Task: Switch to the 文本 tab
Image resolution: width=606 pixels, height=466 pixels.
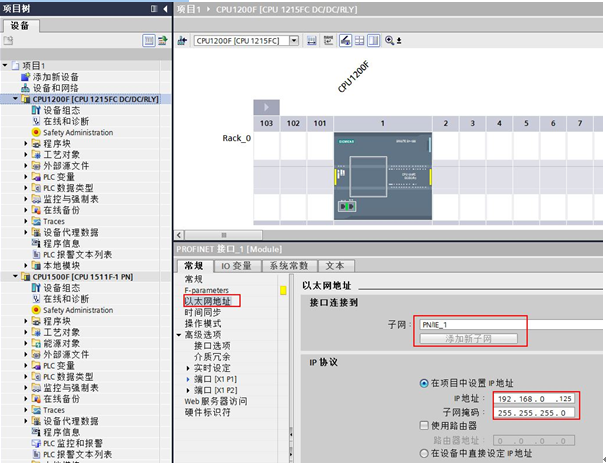Action: tap(335, 266)
